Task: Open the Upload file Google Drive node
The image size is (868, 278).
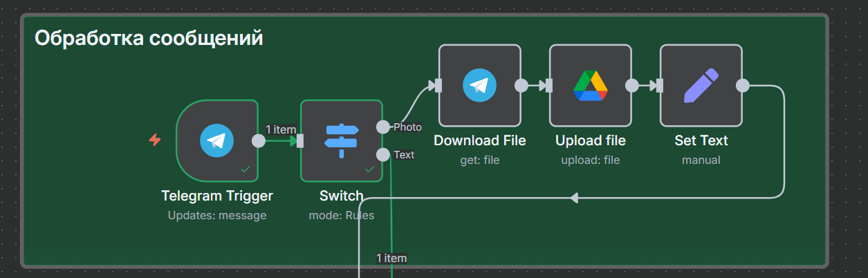Action: pyautogui.click(x=591, y=86)
